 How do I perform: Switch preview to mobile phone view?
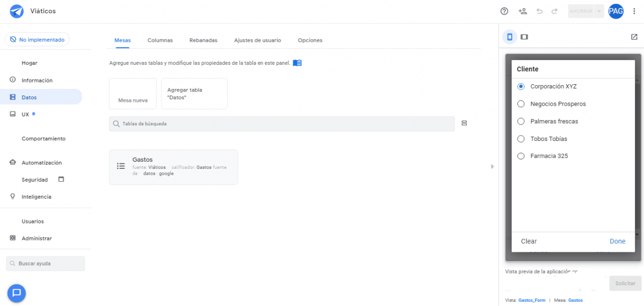pyautogui.click(x=510, y=37)
